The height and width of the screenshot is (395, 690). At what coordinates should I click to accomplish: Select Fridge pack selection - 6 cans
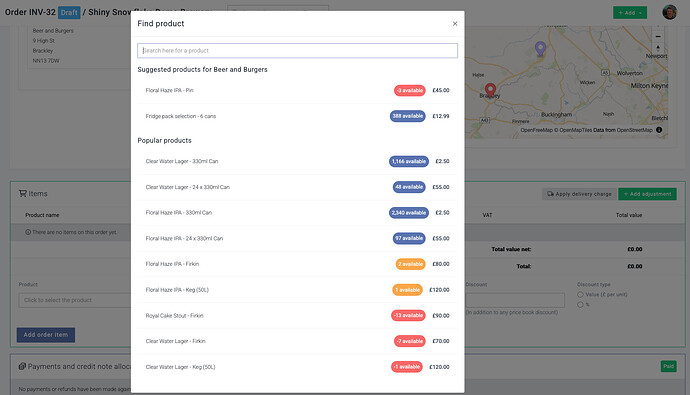tap(297, 116)
